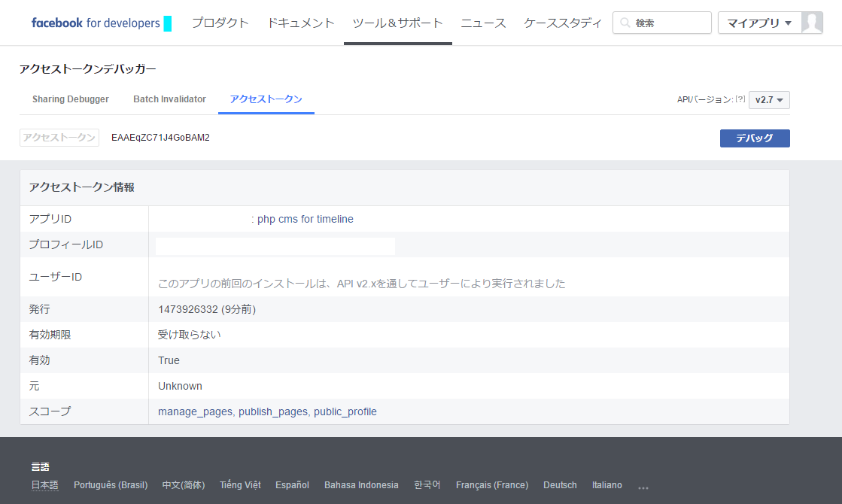Click the public_profile scope link
The image size is (842, 504).
(345, 411)
